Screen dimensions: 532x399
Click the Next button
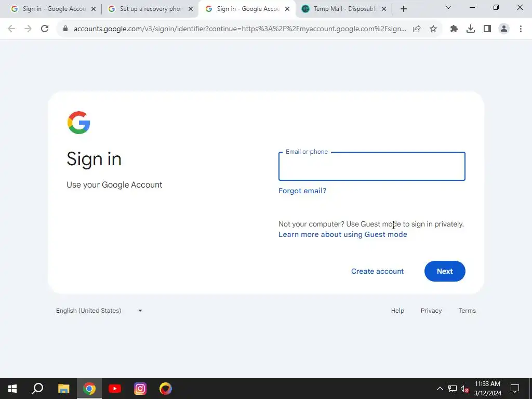(x=445, y=271)
